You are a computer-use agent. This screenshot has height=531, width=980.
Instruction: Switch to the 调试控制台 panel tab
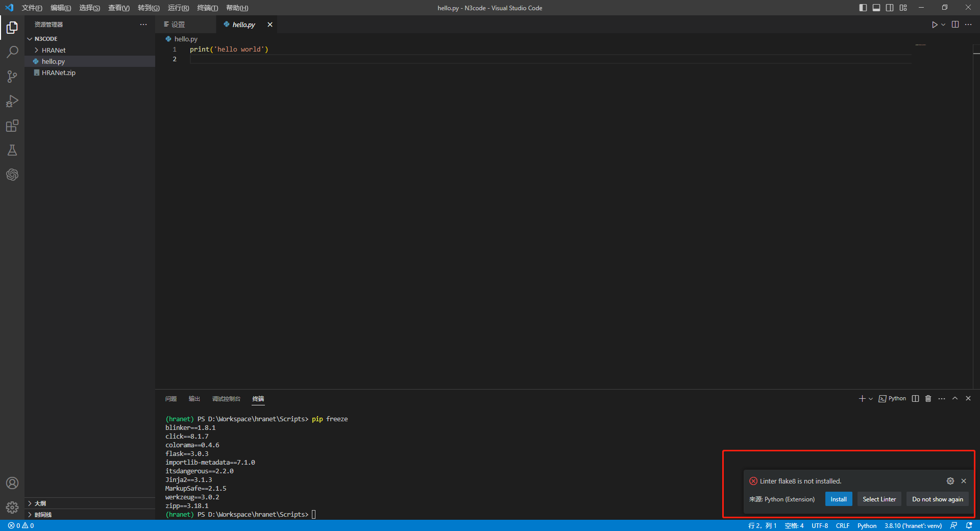coord(226,399)
